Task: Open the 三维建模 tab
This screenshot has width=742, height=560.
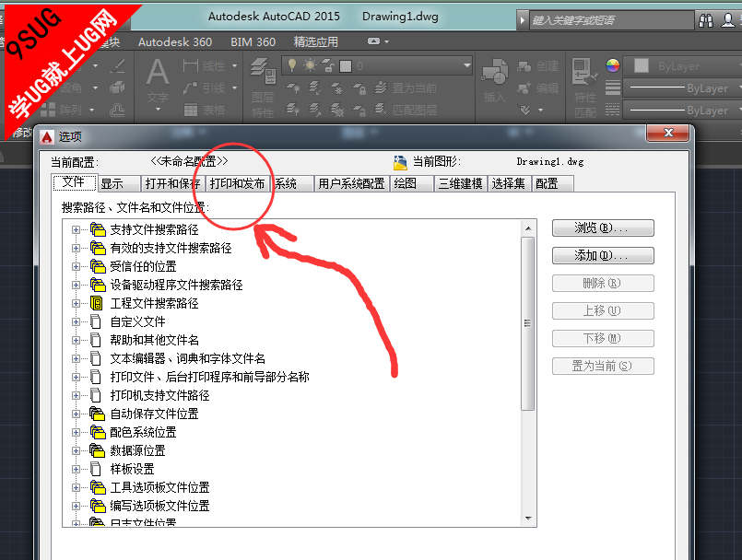Action: [461, 183]
